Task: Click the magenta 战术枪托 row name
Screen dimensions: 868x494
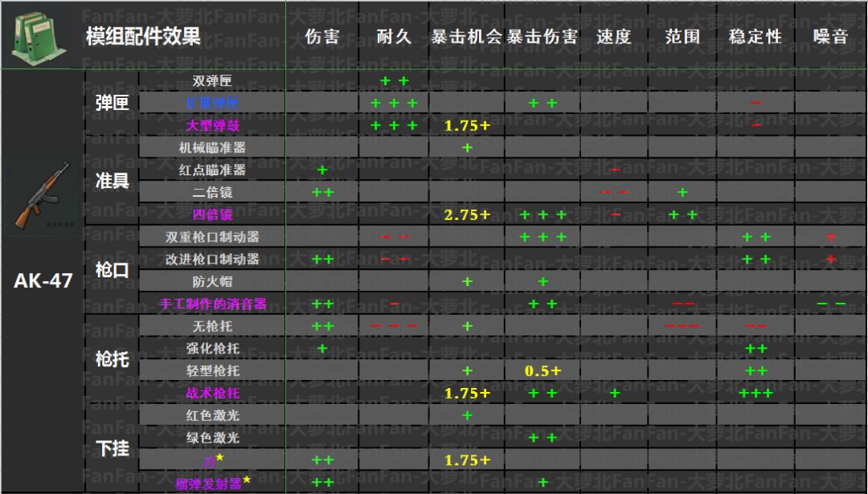Action: (212, 393)
